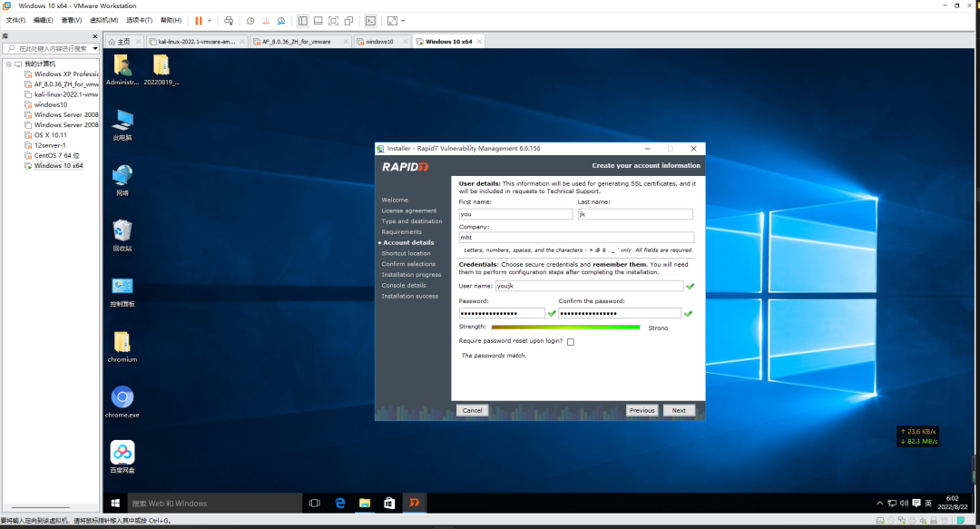
Task: Switch to the kali-linux-2022.1 tab
Action: pyautogui.click(x=197, y=42)
